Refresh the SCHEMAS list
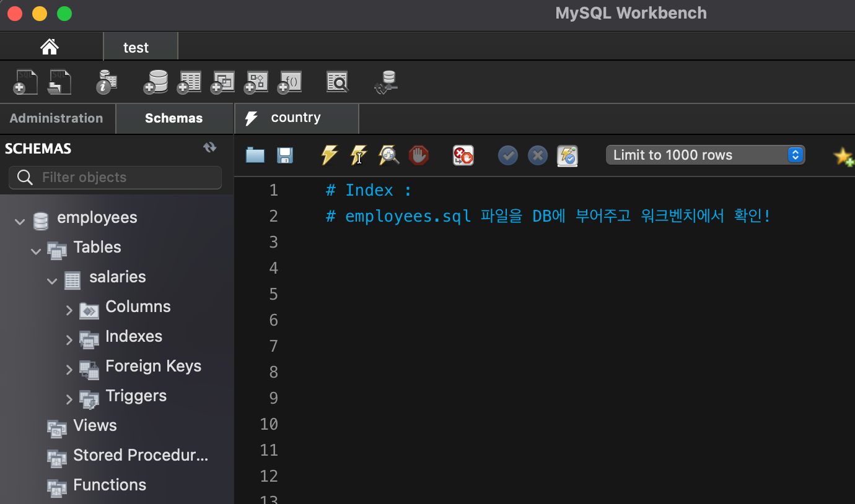This screenshot has width=855, height=504. click(210, 147)
